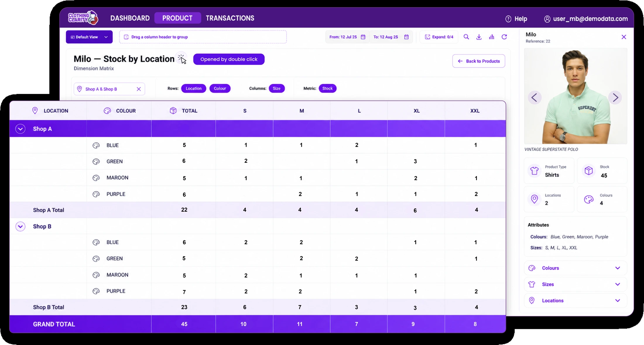This screenshot has height=345, width=644.
Task: Click the Milo polo product photo
Action: tap(575, 96)
